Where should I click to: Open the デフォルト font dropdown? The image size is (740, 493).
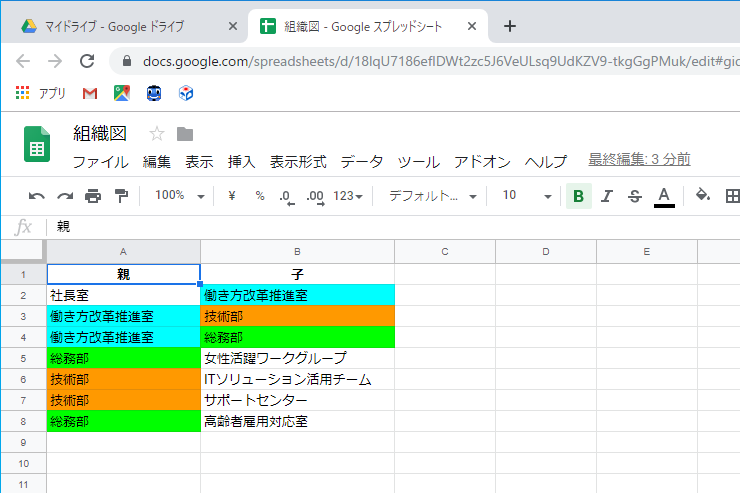point(433,196)
